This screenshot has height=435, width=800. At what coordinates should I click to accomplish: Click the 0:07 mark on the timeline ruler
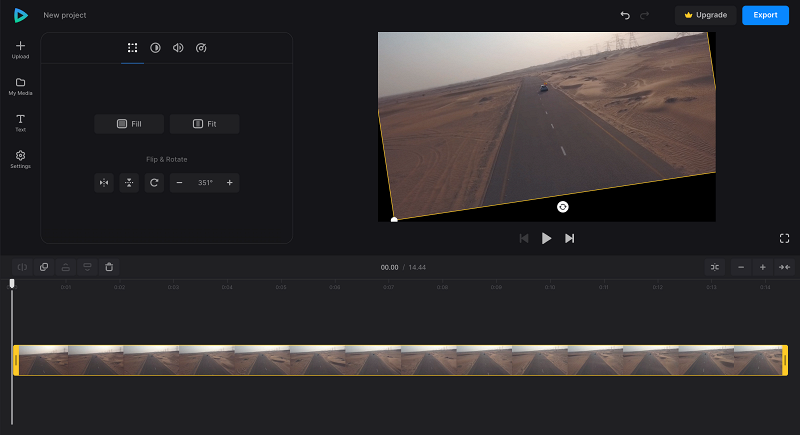click(x=389, y=287)
